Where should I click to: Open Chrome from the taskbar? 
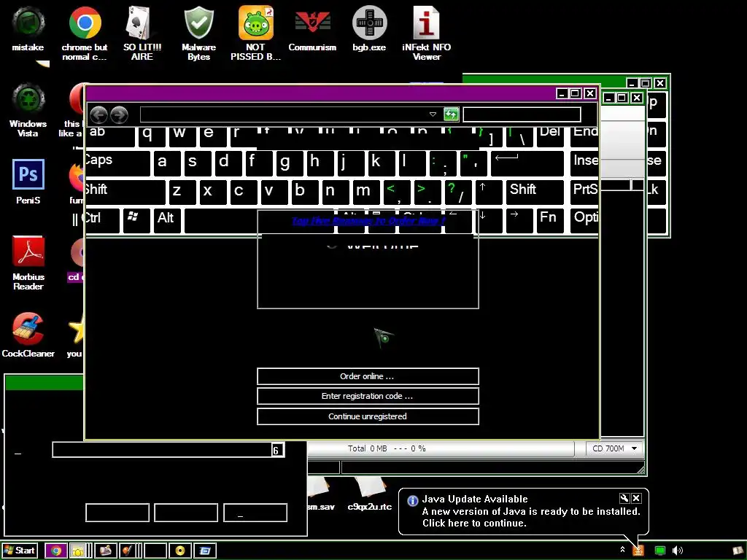(55, 551)
